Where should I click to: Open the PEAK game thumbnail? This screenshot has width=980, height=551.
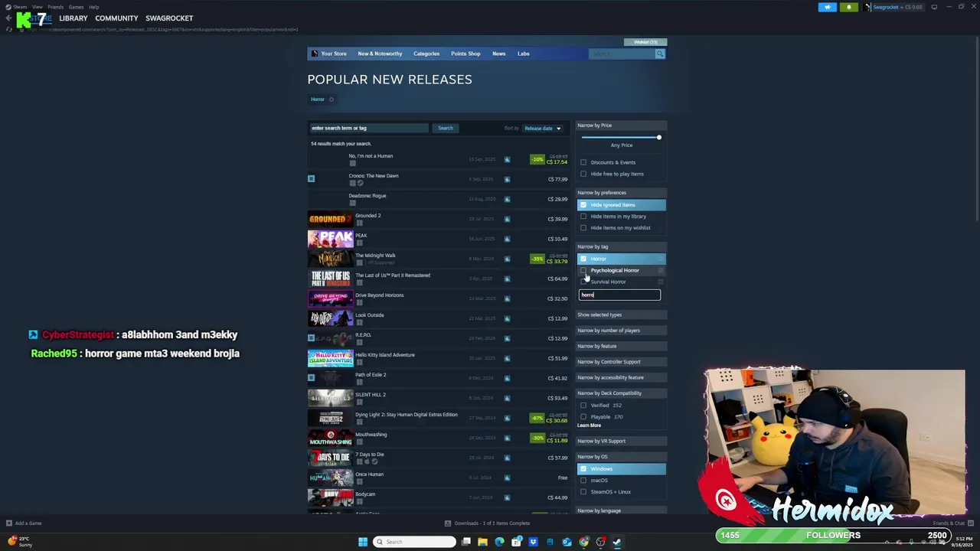coord(331,239)
